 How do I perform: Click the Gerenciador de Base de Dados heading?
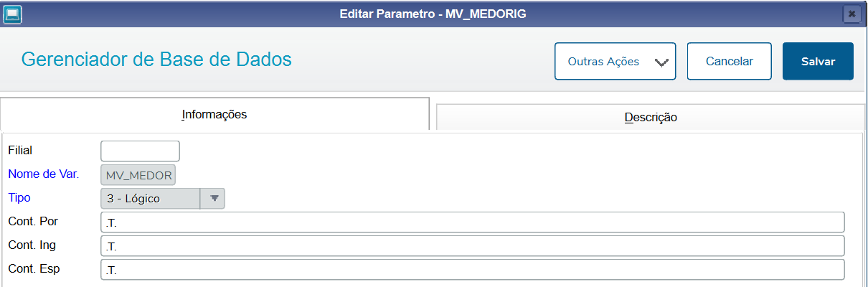(156, 59)
